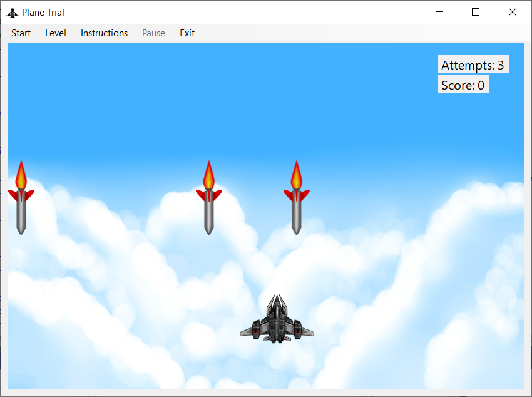532x397 pixels.
Task: Open the Start menu item
Action: pyautogui.click(x=21, y=33)
